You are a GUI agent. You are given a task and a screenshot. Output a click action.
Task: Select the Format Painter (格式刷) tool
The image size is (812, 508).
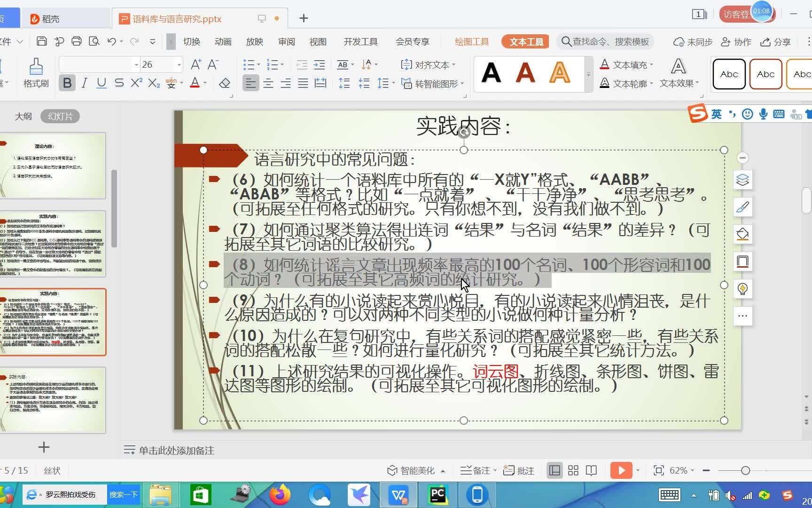36,73
